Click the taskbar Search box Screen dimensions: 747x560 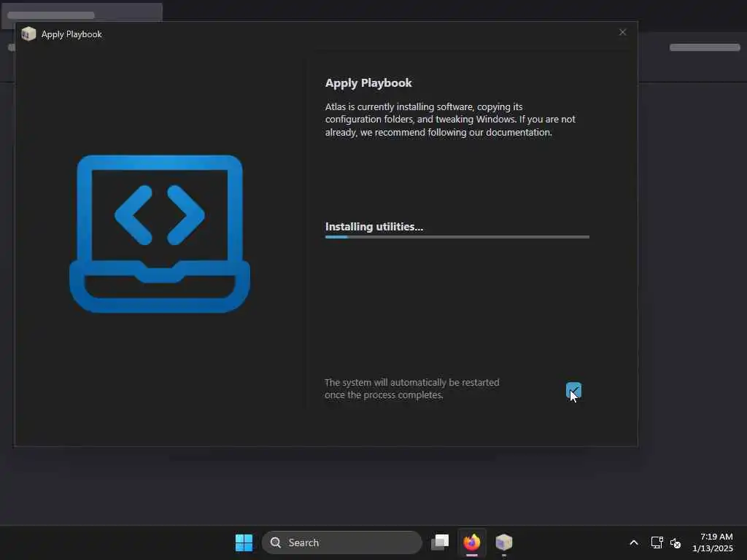pos(341,542)
